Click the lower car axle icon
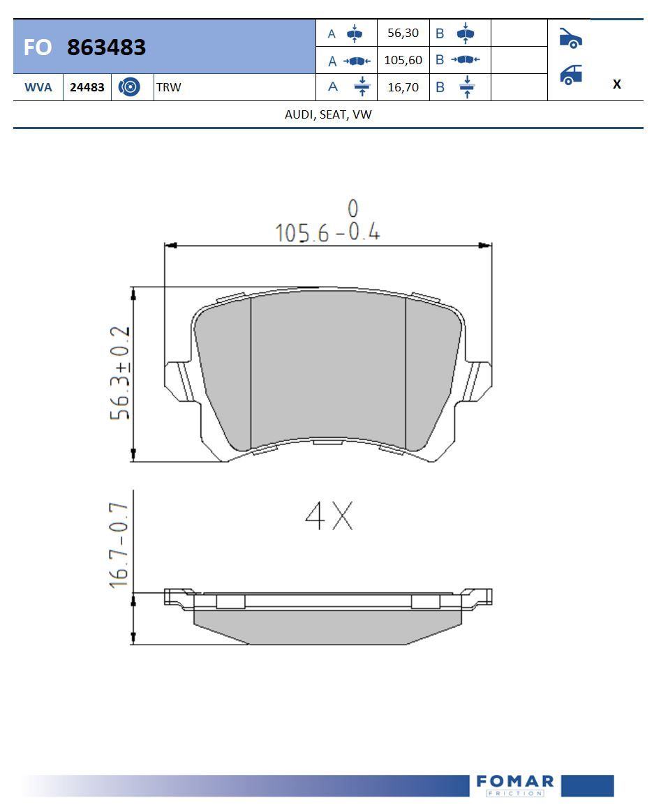The height and width of the screenshot is (812, 661). 570,75
